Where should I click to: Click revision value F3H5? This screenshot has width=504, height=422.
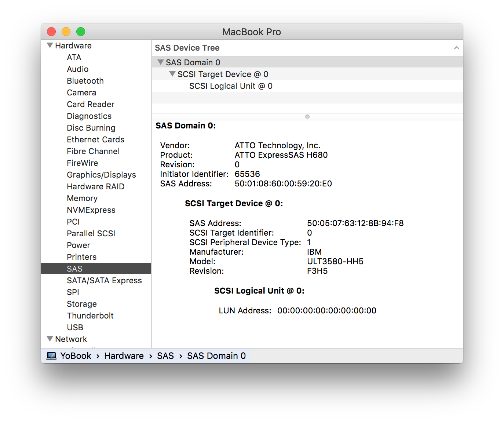click(x=317, y=271)
